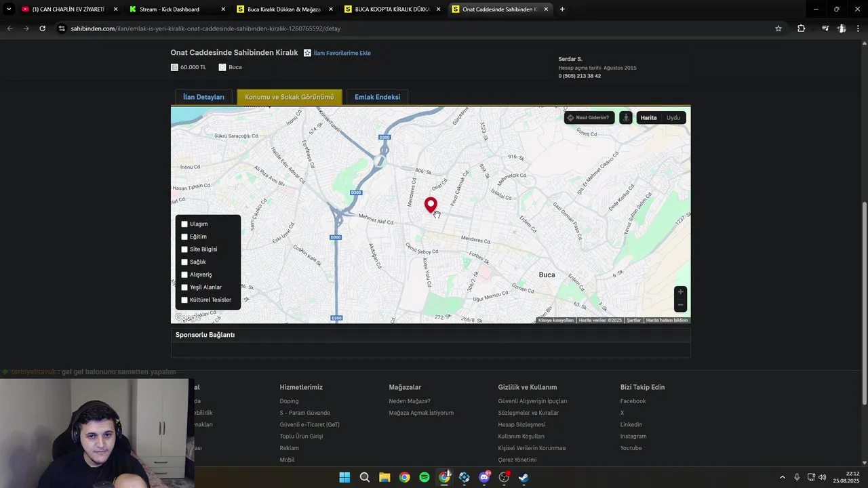Click the taskbar volume speaker icon

coord(822,477)
